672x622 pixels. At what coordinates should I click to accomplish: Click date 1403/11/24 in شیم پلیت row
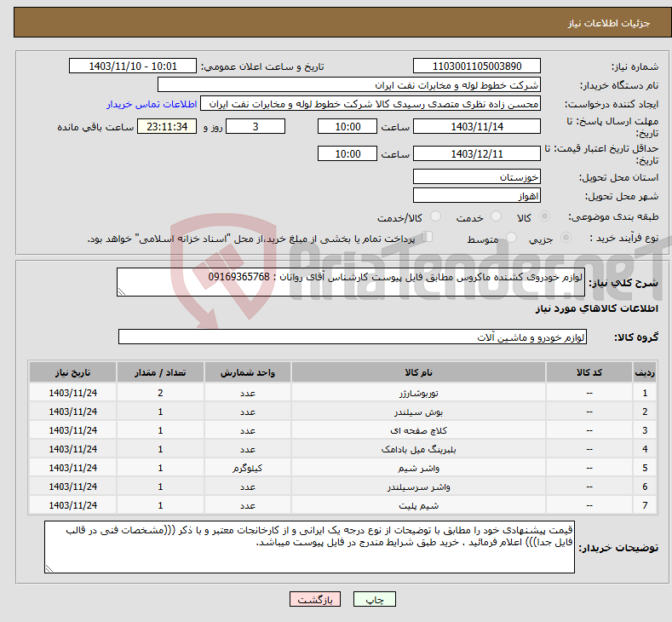[73, 506]
